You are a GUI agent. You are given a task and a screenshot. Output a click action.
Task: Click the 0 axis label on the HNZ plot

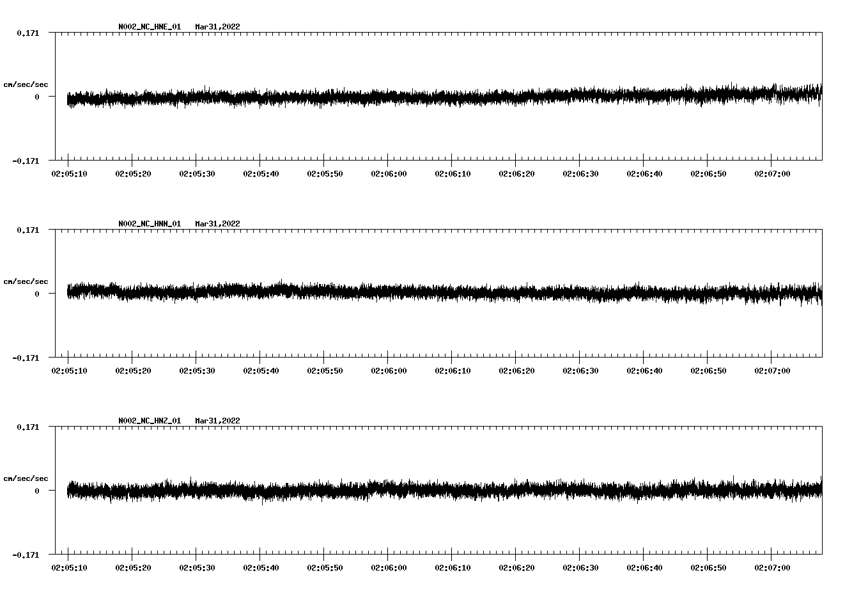[37, 491]
